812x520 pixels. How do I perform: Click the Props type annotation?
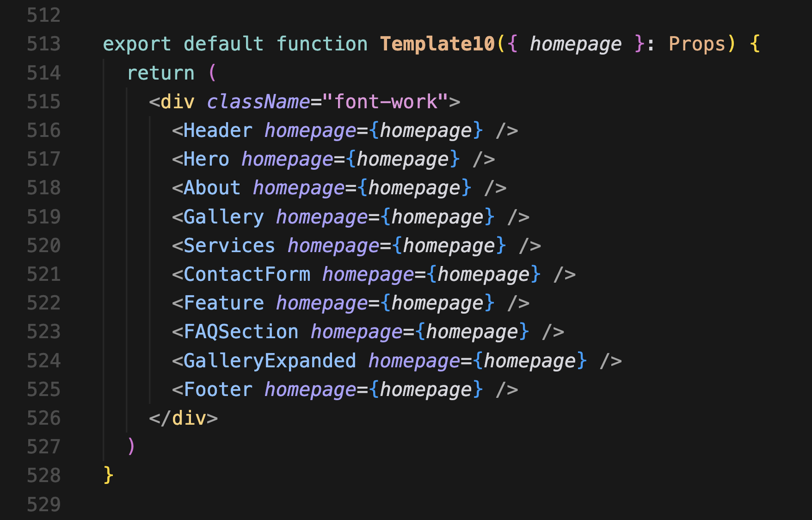tap(696, 44)
